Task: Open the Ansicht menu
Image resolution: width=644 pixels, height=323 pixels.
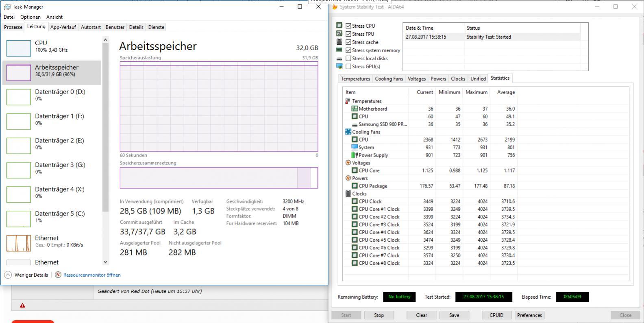Action: [x=54, y=17]
